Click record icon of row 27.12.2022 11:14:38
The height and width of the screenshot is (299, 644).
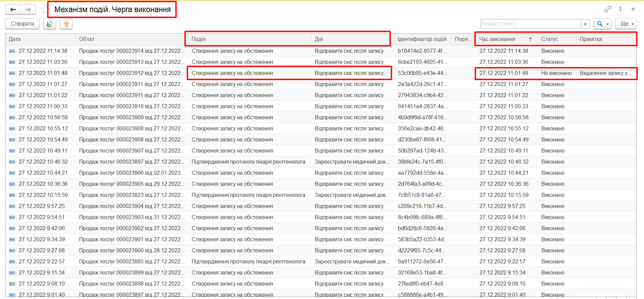[x=12, y=51]
